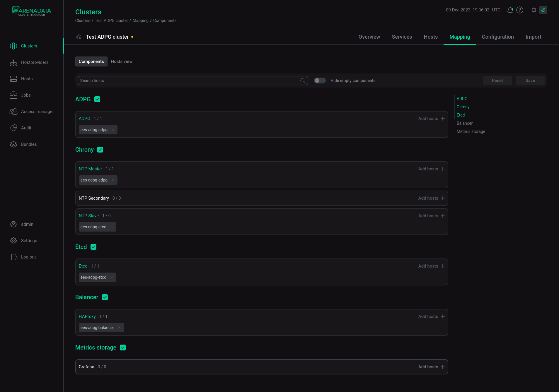
Task: Jump to Etcd in the anchor list
Action: coord(461,115)
